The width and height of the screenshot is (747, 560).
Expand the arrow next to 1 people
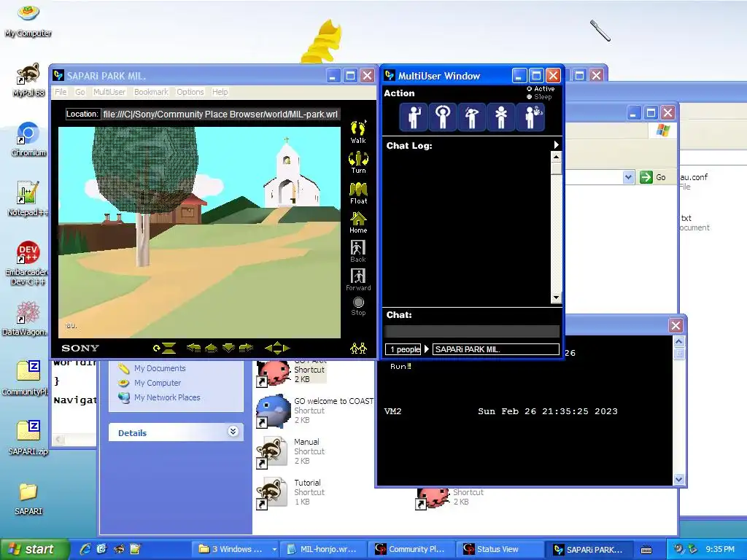coord(427,349)
